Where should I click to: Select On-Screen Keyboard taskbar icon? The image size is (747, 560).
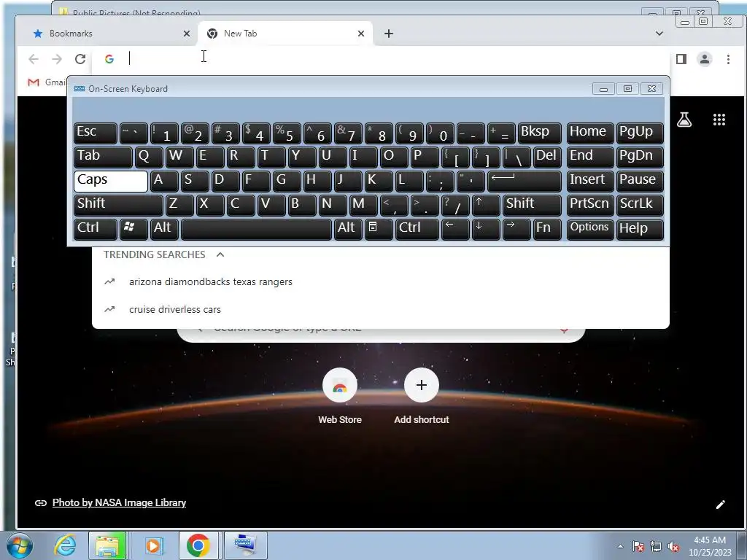pos(246,545)
